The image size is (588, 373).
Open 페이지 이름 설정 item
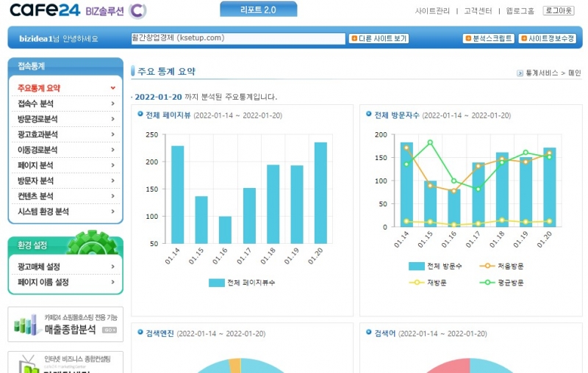pos(43,282)
